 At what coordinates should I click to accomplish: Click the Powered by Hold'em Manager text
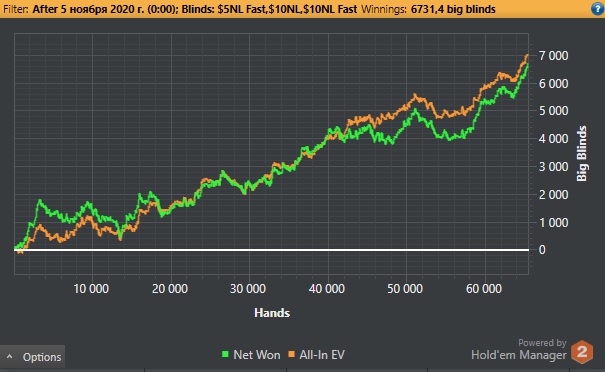pyautogui.click(x=519, y=350)
